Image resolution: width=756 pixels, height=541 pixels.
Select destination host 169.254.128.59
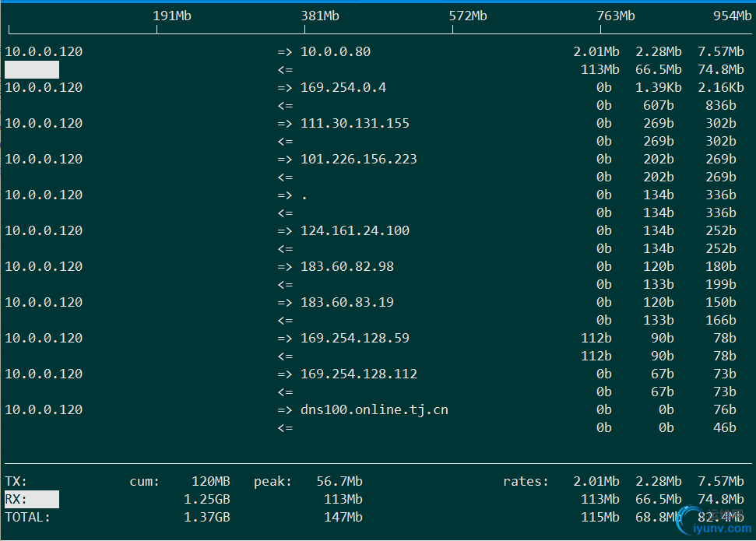(x=355, y=338)
